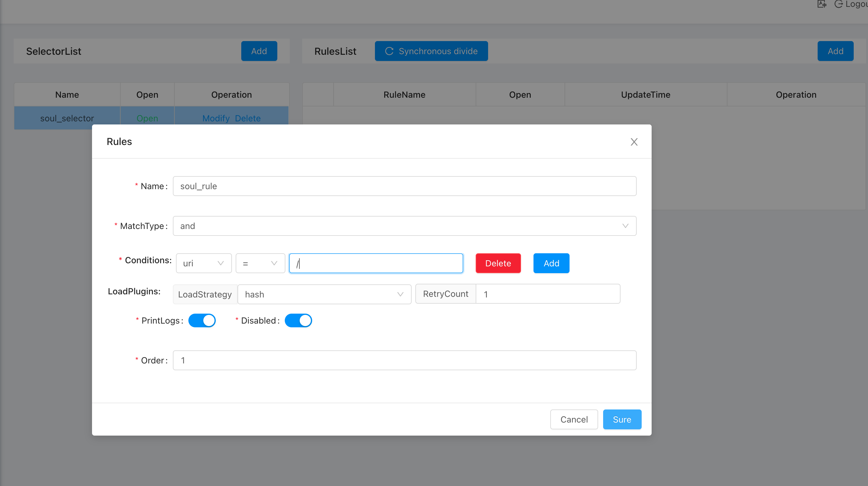Open the equals operator dropdown
The width and height of the screenshot is (868, 486).
click(x=260, y=264)
